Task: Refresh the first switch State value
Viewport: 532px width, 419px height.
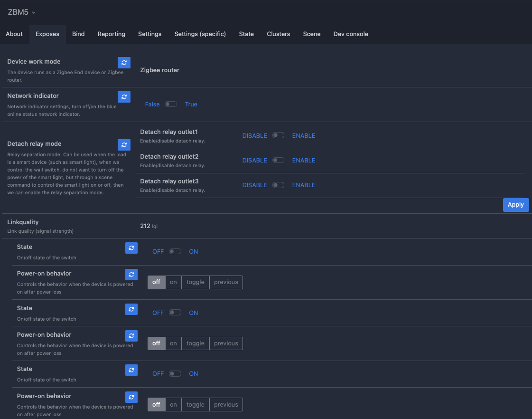Action: click(131, 248)
